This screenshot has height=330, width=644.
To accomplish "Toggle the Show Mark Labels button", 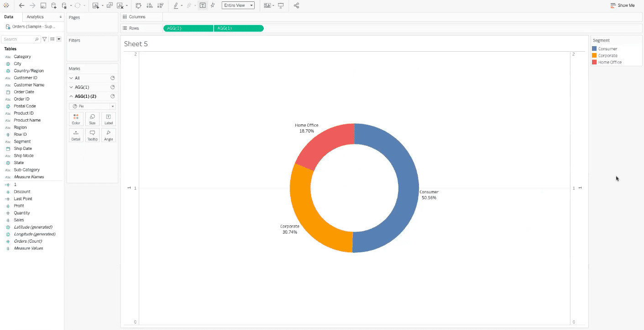I will tap(203, 5).
